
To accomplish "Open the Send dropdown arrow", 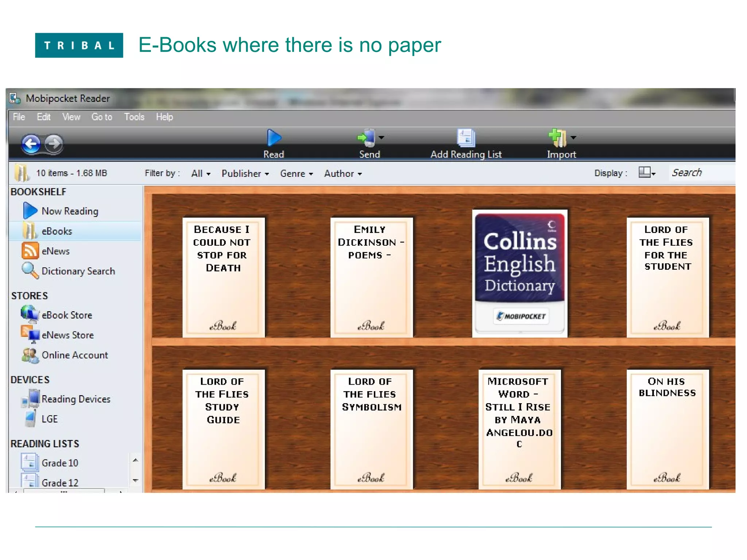I will click(x=382, y=137).
